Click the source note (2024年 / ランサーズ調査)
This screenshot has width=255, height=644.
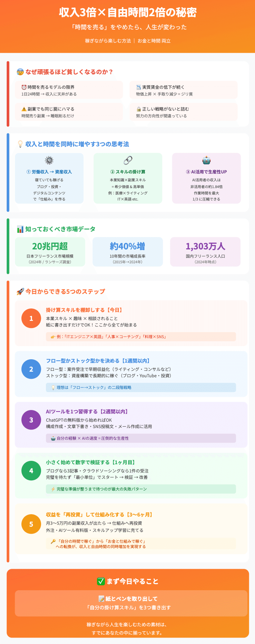(x=50, y=262)
